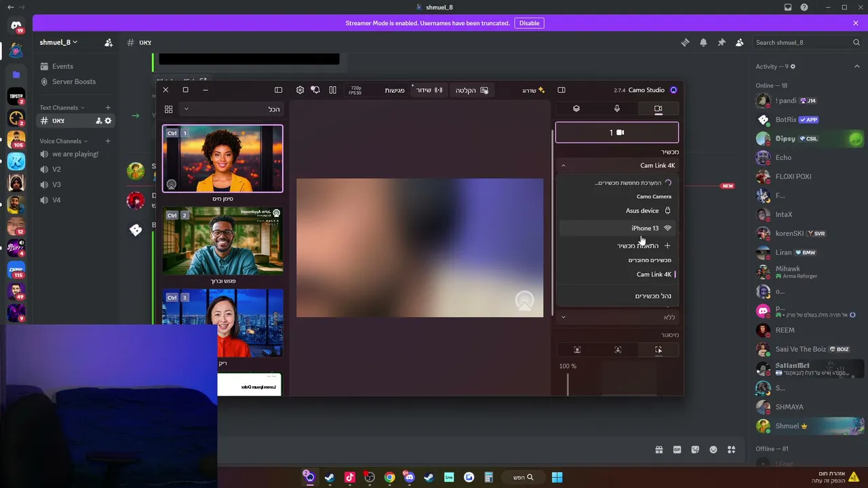Open the Discord GIF picker
This screenshot has height=488, width=868.
tap(677, 449)
